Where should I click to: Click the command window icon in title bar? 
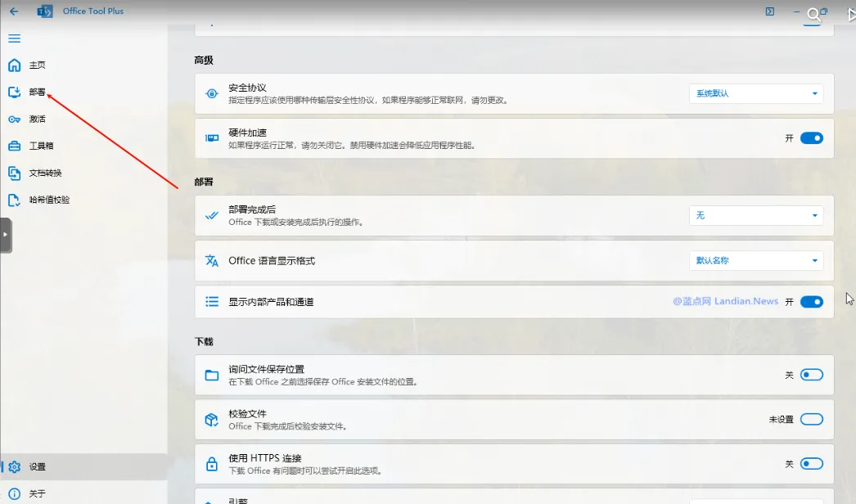(x=769, y=11)
